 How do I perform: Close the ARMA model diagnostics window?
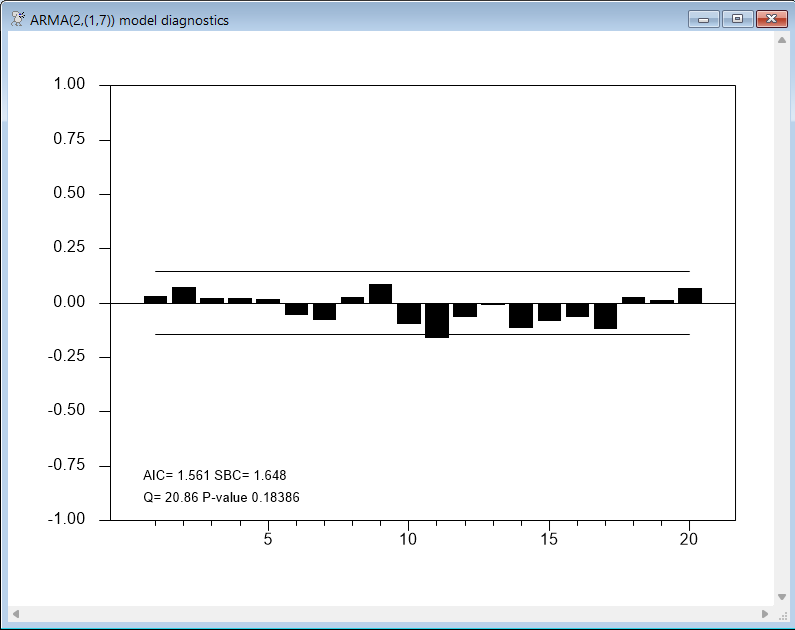point(769,19)
